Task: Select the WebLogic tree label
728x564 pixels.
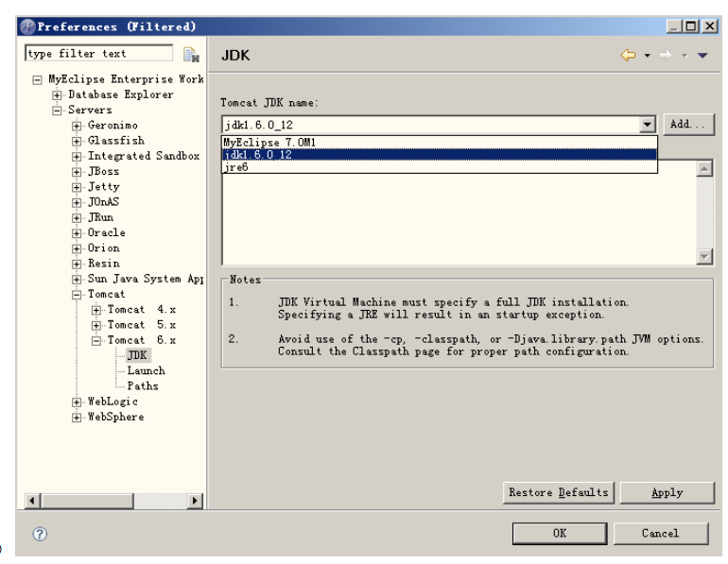Action: (x=113, y=402)
